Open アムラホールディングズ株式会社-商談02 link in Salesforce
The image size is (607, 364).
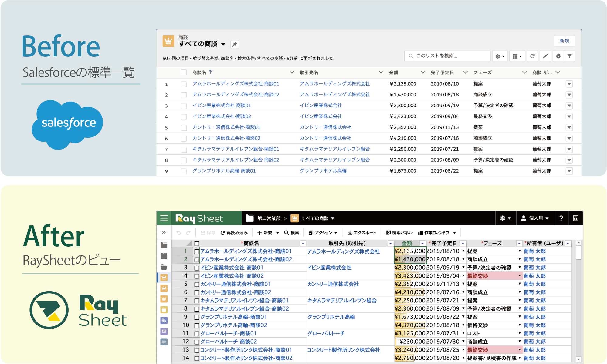(x=236, y=95)
